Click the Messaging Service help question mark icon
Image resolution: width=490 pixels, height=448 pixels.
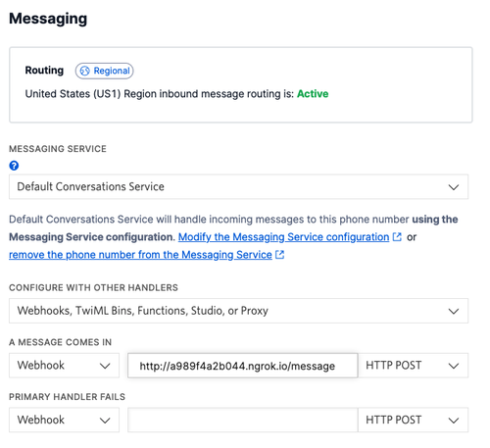pos(14,166)
